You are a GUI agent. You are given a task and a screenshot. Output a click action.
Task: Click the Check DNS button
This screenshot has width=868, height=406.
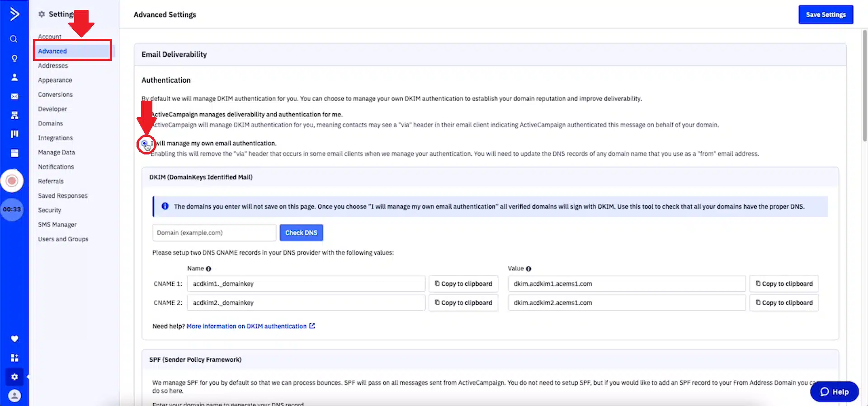[x=301, y=233]
